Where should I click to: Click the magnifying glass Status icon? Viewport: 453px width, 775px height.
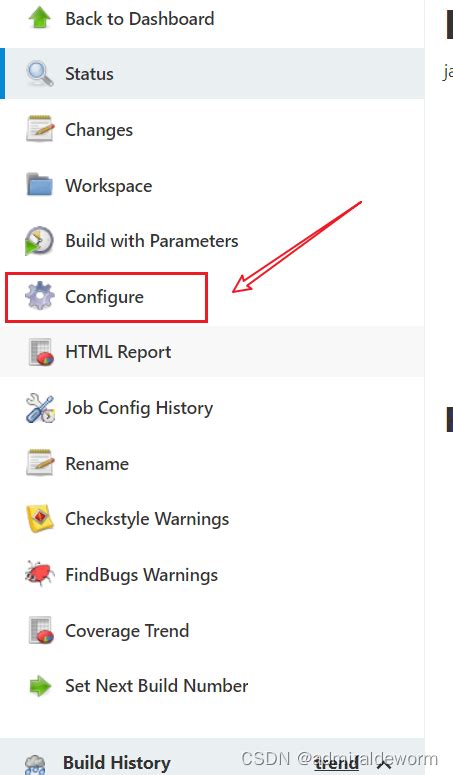click(40, 74)
